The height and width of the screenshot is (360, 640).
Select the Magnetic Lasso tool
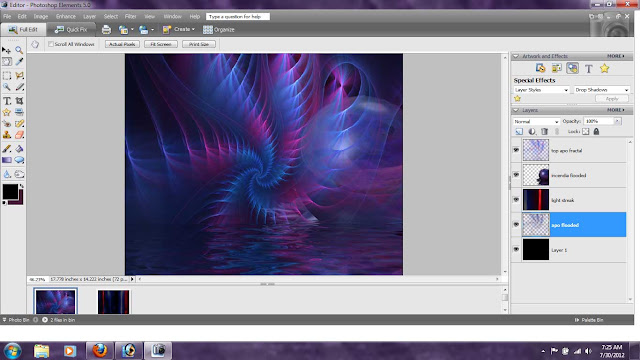pyautogui.click(x=19, y=76)
